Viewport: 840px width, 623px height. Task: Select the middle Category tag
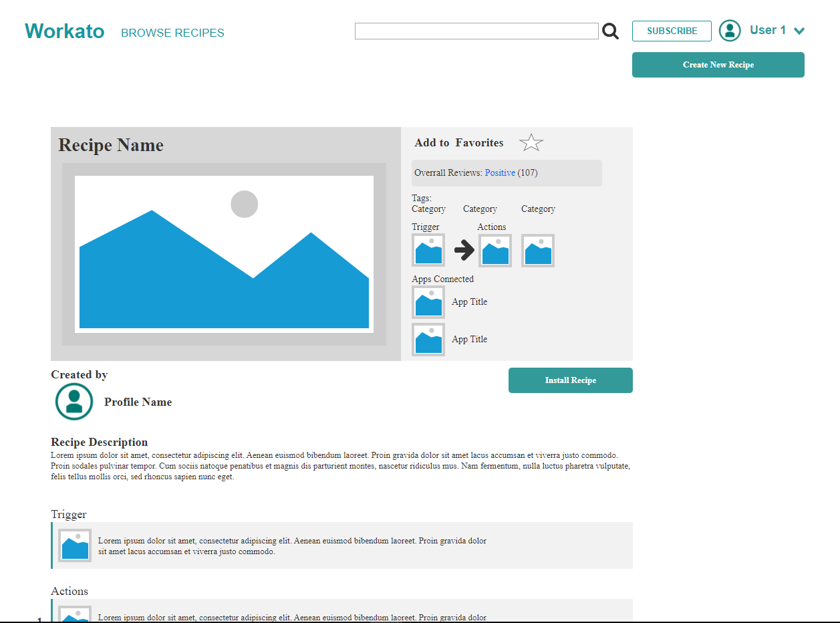[x=480, y=209]
